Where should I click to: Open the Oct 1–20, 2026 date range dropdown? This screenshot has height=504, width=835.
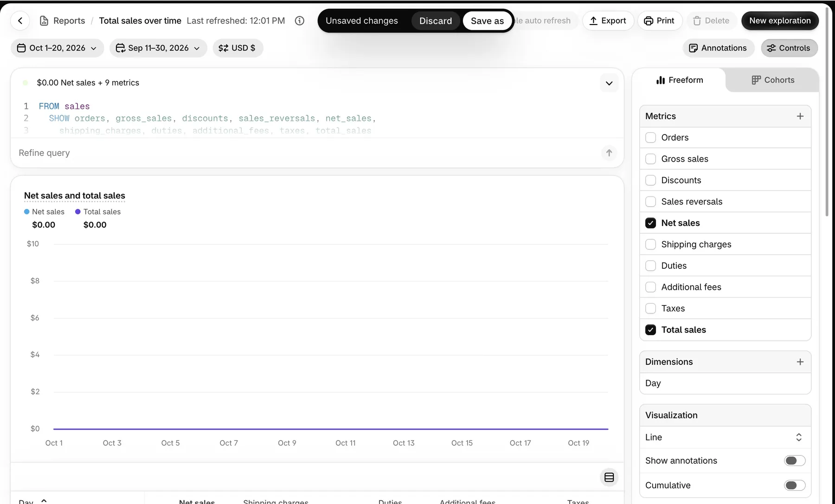point(57,48)
